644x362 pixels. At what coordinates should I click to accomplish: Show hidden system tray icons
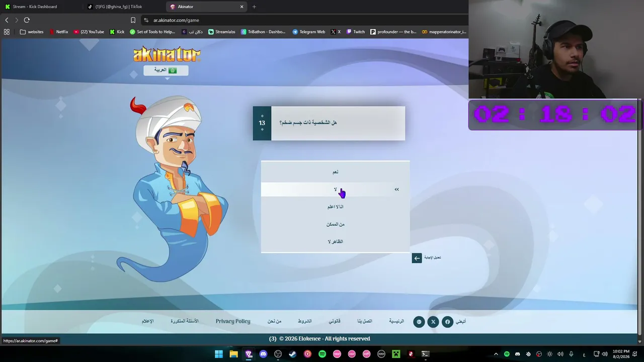(x=496, y=354)
